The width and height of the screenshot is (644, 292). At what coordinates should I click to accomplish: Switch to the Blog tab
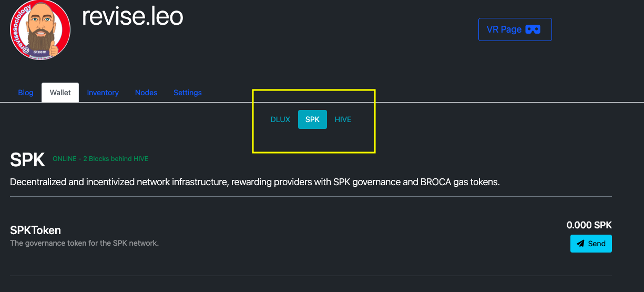click(x=26, y=93)
